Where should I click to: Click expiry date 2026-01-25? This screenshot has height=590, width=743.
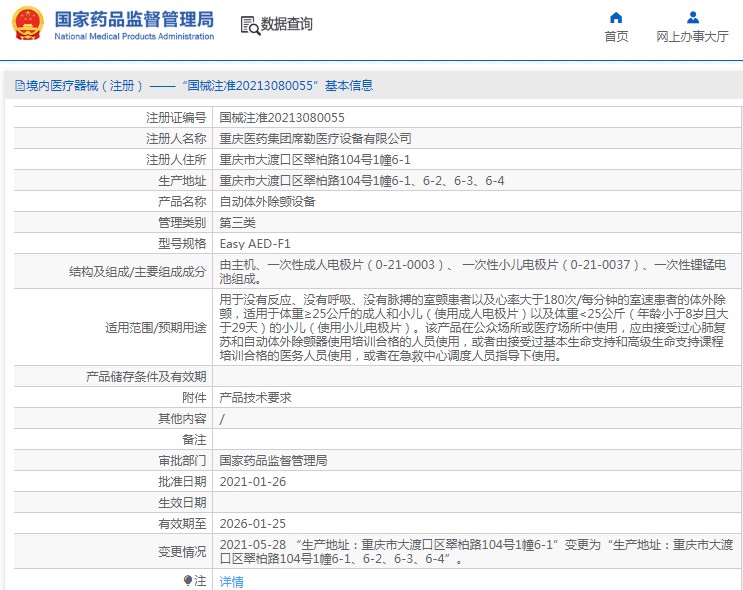[252, 523]
